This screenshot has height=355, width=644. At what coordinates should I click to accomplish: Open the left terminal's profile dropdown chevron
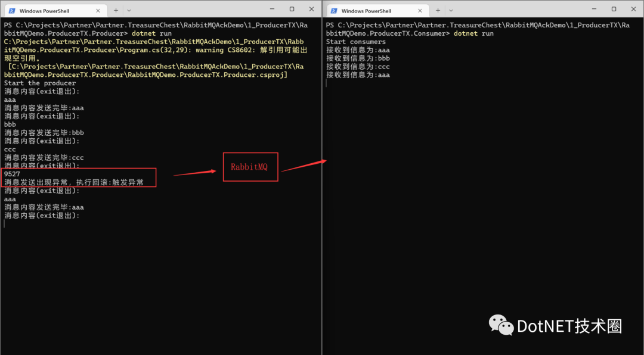129,11
